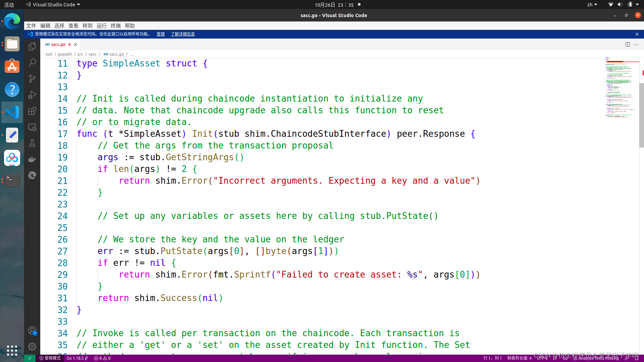Viewport: 644px width, 362px height.
Task: Open system status menu arrow
Action: coord(637,5)
